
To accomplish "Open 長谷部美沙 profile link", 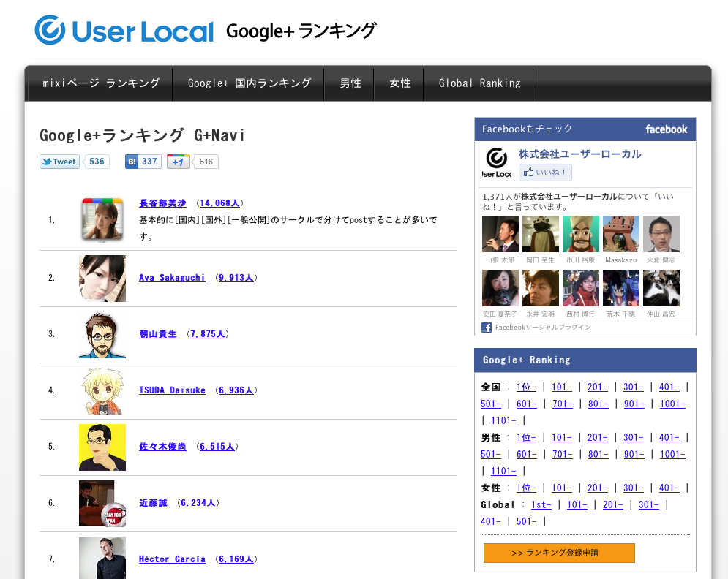I will click(x=162, y=203).
